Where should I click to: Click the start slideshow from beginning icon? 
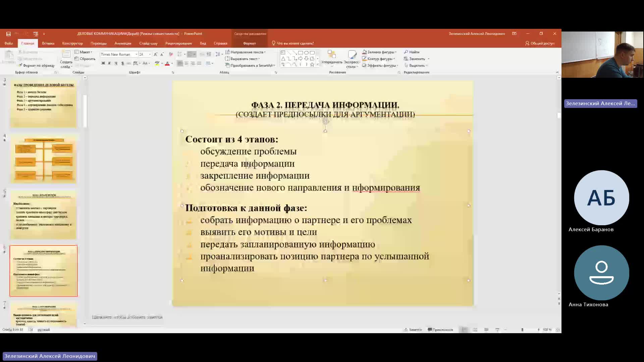click(36, 34)
